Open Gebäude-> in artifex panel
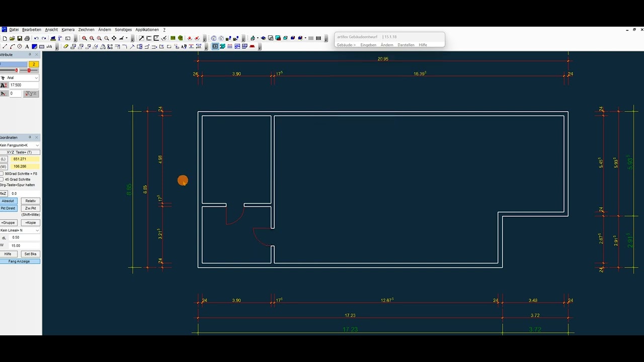 (x=346, y=45)
